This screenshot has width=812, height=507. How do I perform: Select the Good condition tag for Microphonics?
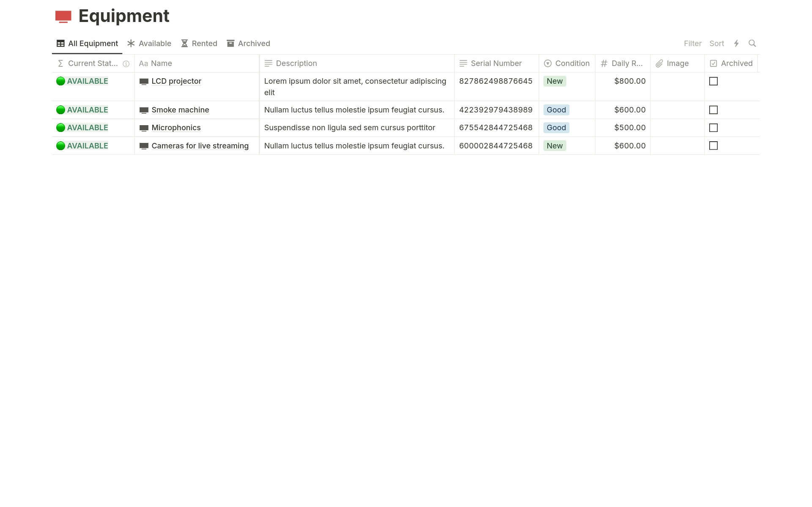click(556, 128)
